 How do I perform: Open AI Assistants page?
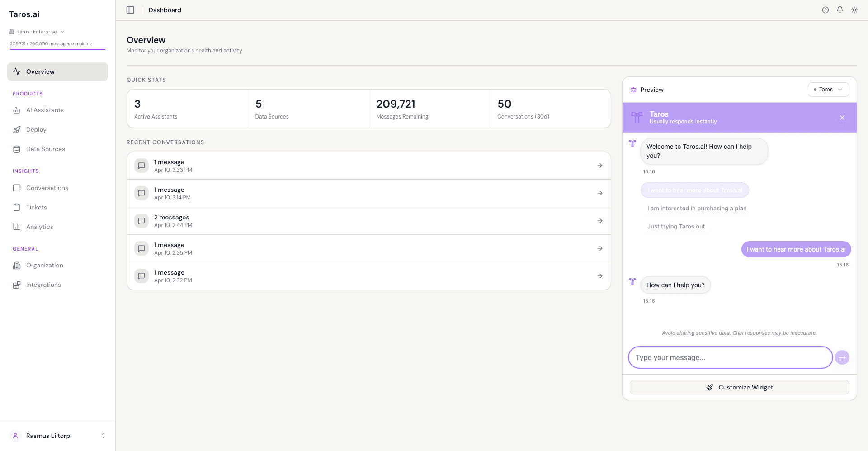57,110
